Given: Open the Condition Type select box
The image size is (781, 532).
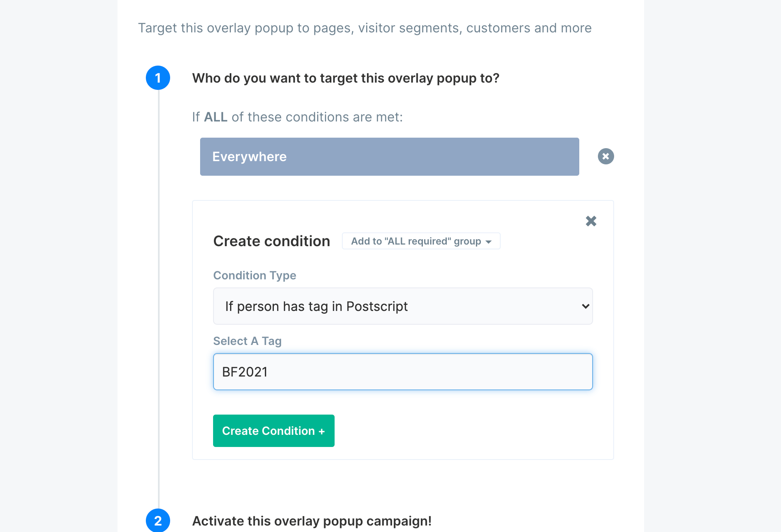Looking at the screenshot, I should (403, 306).
